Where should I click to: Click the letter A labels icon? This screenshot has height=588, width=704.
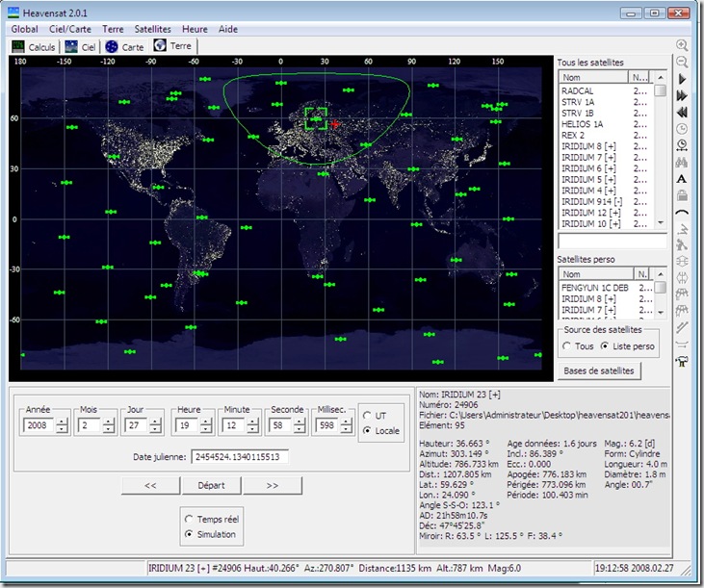click(x=682, y=179)
